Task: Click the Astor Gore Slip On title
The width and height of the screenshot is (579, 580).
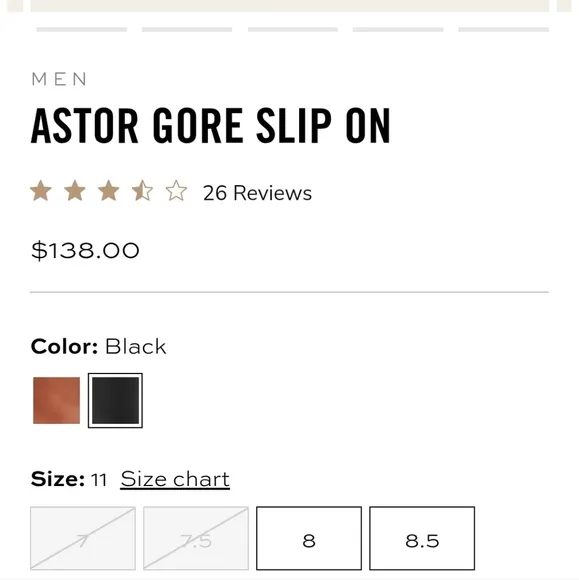Action: click(211, 125)
